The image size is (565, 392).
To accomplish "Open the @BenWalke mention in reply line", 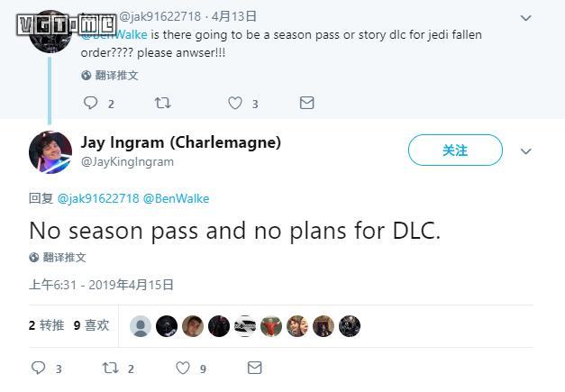I will tap(177, 198).
